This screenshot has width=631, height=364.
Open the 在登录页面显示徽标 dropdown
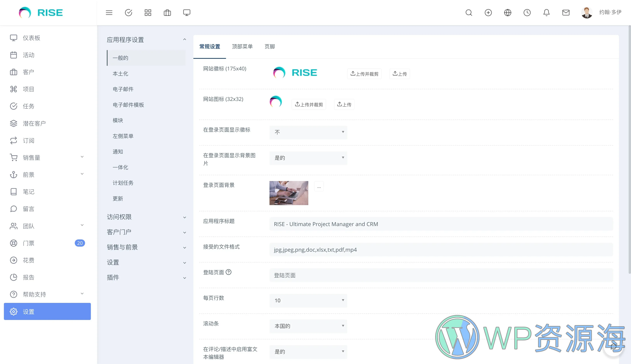pyautogui.click(x=308, y=132)
